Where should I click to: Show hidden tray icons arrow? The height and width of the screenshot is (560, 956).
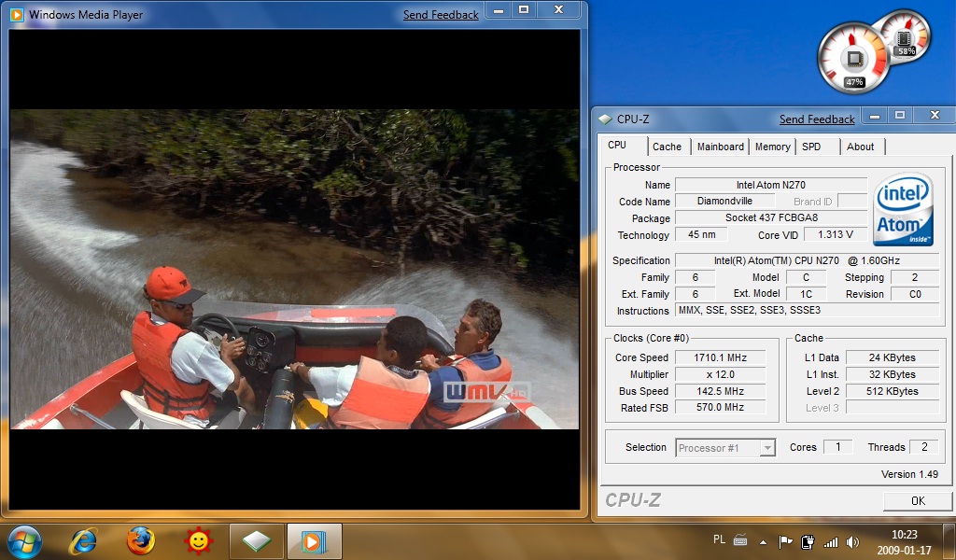coord(763,541)
